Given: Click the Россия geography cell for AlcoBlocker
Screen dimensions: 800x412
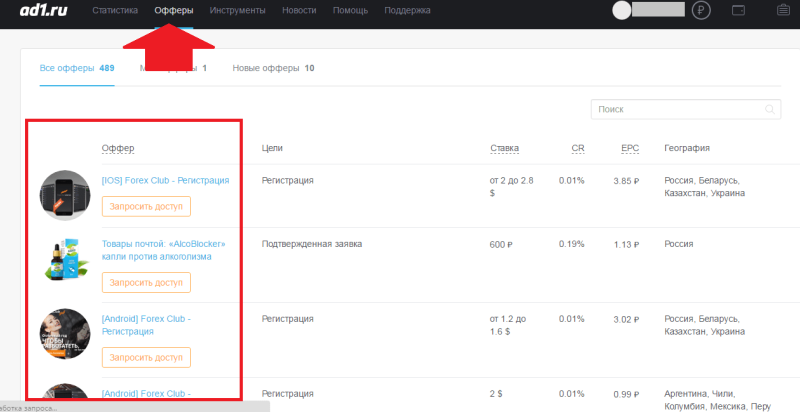Looking at the screenshot, I should pyautogui.click(x=679, y=244).
